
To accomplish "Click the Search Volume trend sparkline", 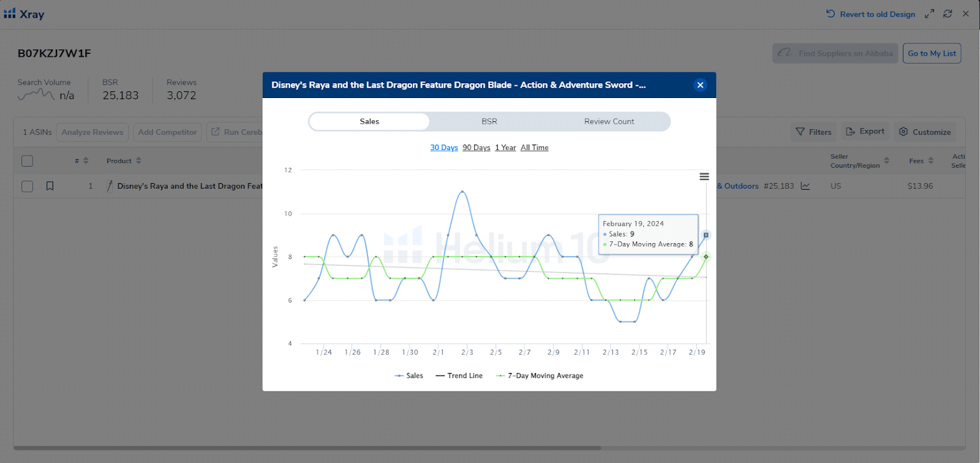I will tap(36, 95).
